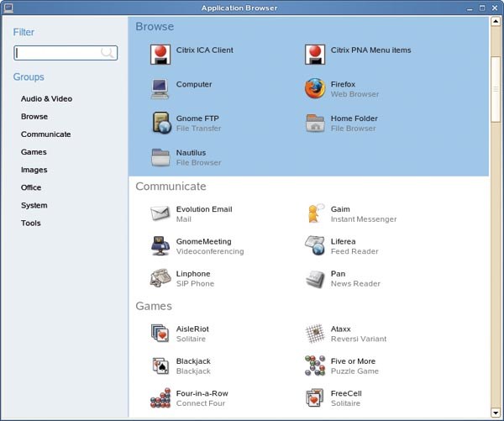Screen dimensions: 504x421
Task: Click the 'Five or More' application name
Action: point(354,361)
